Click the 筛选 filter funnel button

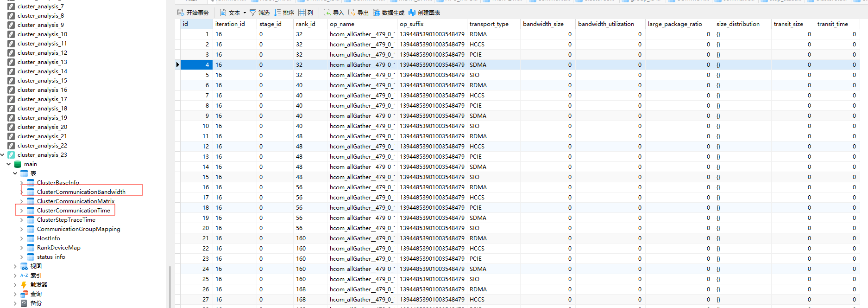point(259,13)
